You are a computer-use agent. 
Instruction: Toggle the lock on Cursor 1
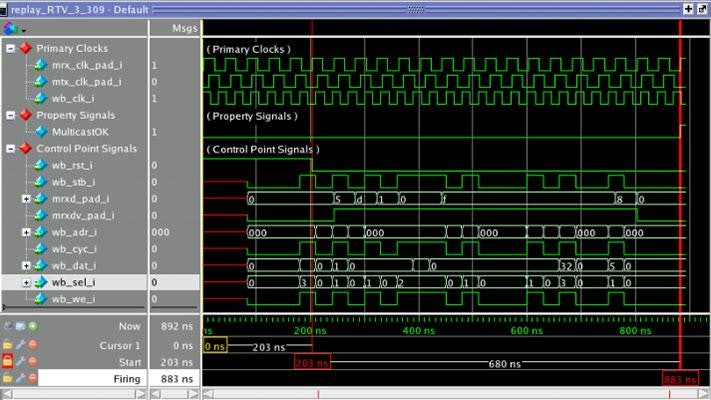8,344
